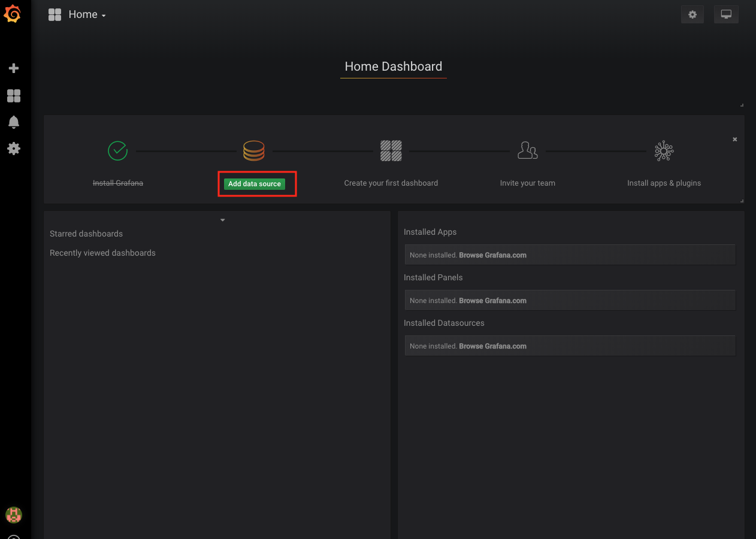Open the Dashboards grid icon in sidebar
Screen dimensions: 756x539
(x=14, y=96)
